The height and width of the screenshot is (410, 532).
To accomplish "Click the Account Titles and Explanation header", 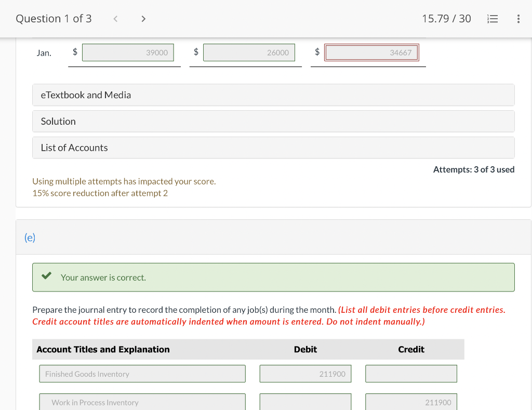I will [x=103, y=349].
